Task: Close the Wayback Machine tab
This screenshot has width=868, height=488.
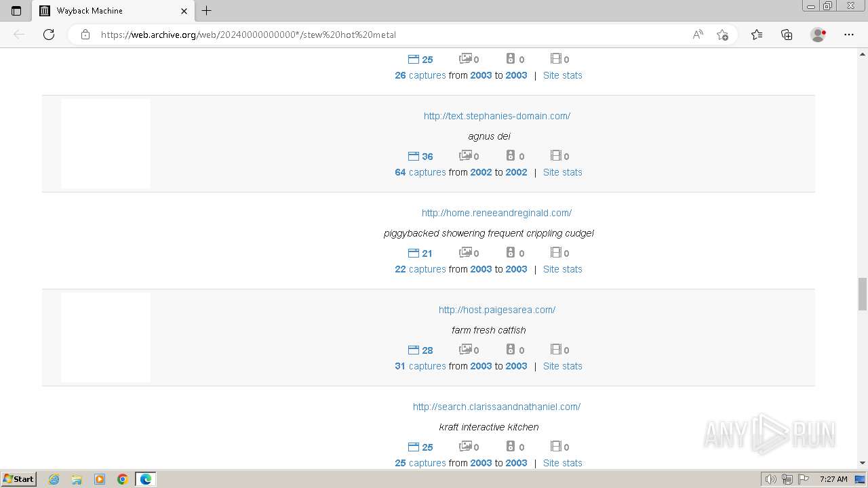Action: [184, 11]
